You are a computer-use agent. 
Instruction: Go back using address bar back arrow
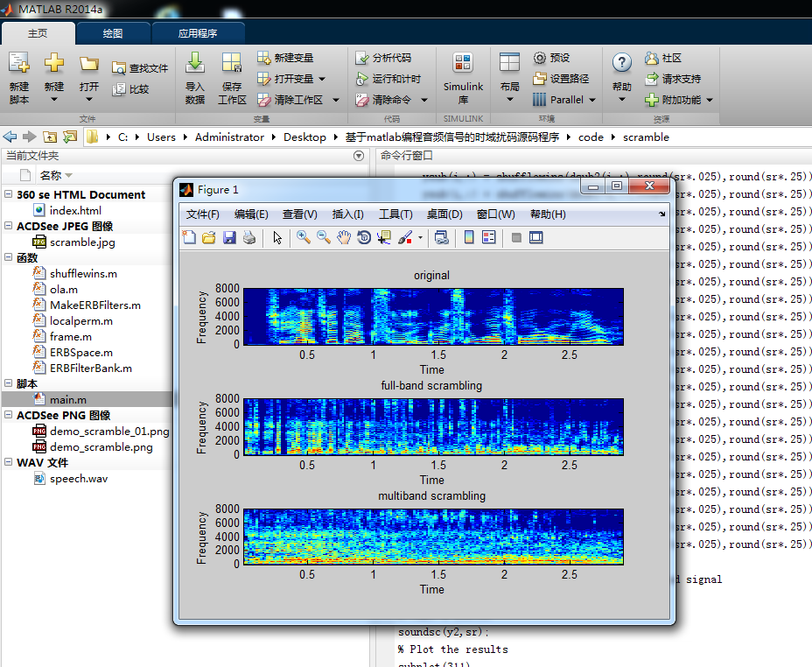click(10, 137)
